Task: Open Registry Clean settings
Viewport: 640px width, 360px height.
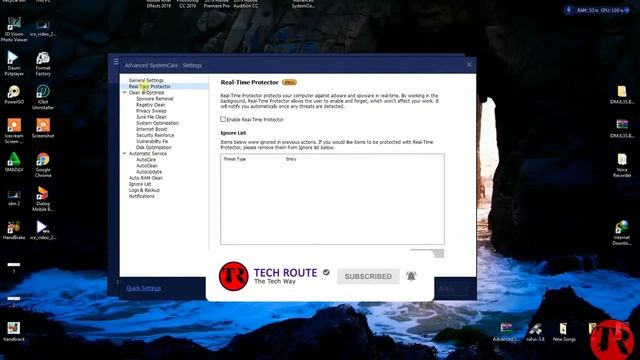Action: (151, 105)
